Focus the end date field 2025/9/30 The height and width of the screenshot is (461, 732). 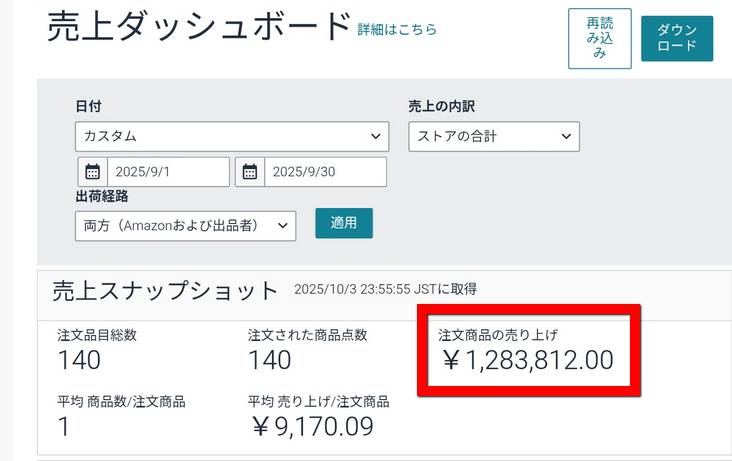point(324,172)
